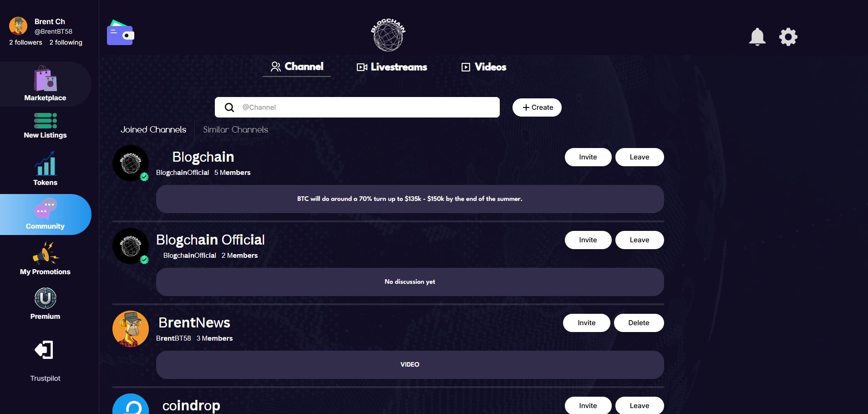Open notifications bell
The height and width of the screenshot is (414, 868).
point(757,37)
